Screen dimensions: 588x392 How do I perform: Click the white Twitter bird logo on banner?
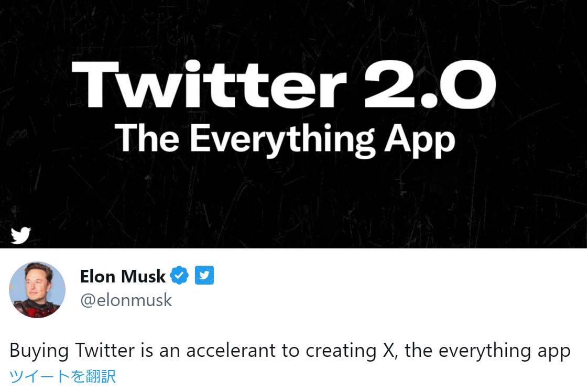21,236
